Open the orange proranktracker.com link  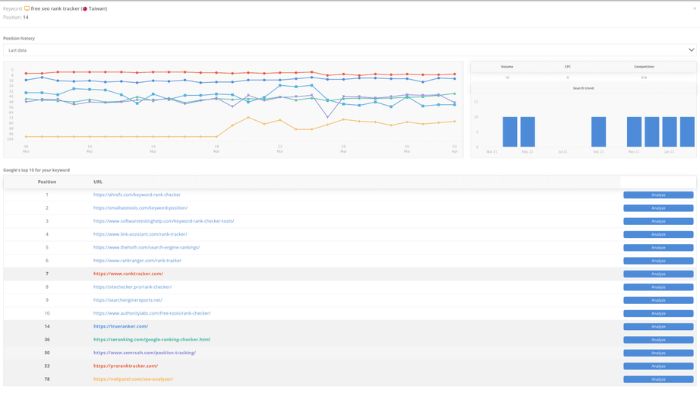(x=125, y=366)
